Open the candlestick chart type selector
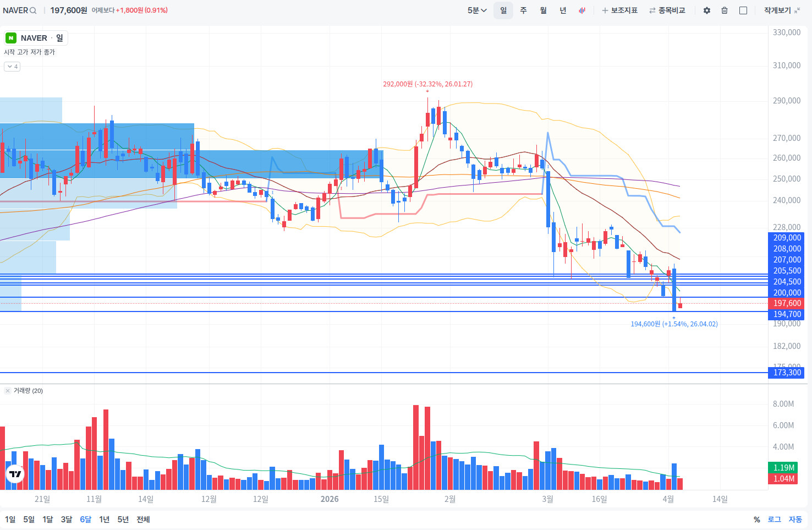Image resolution: width=812 pixels, height=530 pixels. 582,10
